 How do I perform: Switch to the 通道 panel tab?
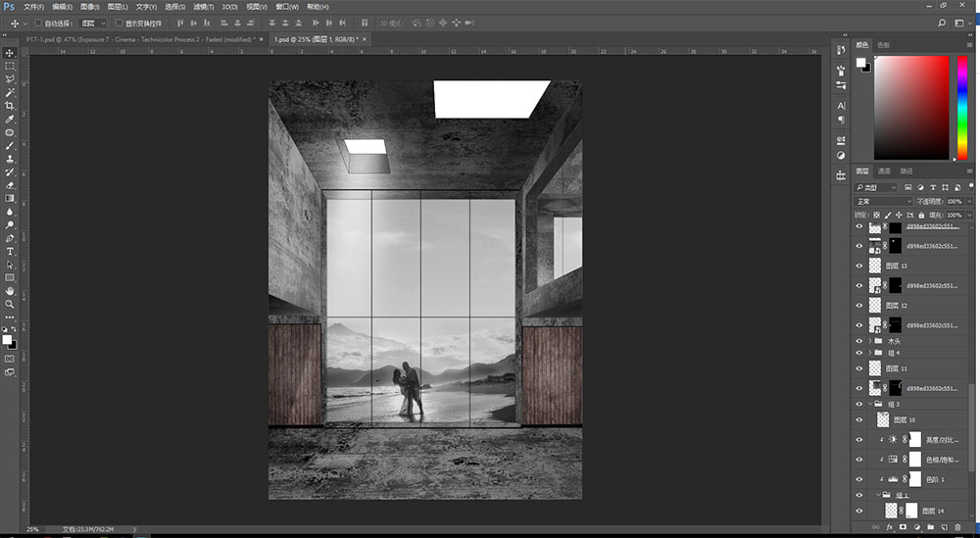point(884,171)
